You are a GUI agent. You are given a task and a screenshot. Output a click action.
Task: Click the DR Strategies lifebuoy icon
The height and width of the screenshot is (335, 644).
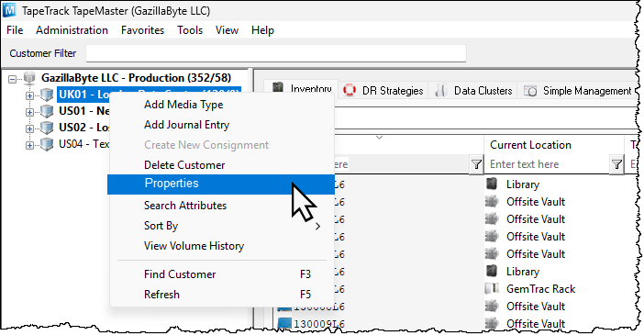click(x=350, y=90)
